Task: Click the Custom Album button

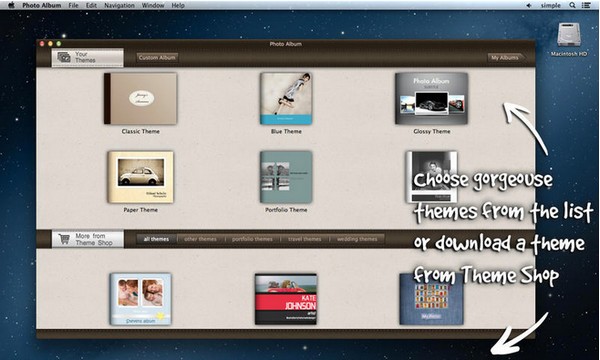Action: tap(157, 57)
